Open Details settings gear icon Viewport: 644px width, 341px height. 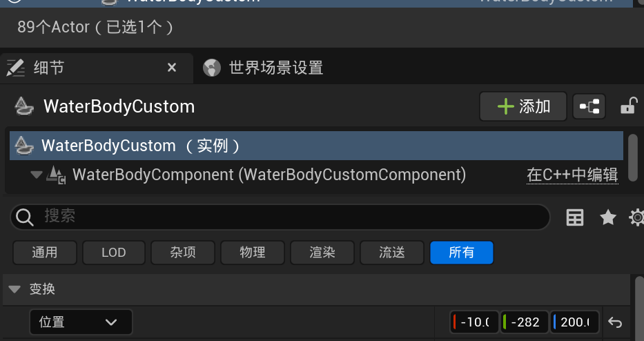click(637, 217)
